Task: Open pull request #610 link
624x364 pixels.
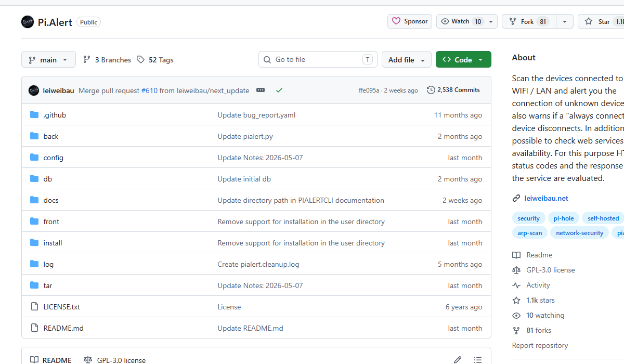Action: click(x=149, y=90)
